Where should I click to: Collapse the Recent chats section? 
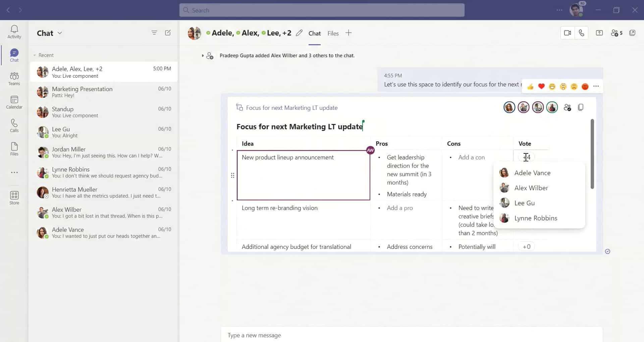(35, 55)
